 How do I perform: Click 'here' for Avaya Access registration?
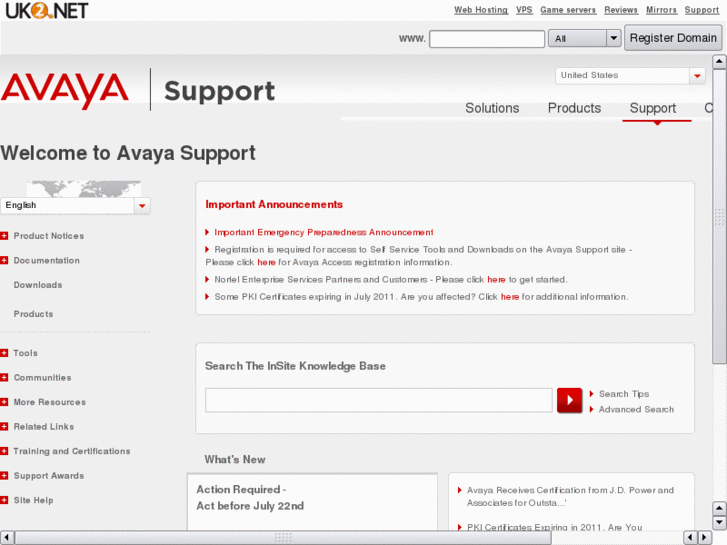click(266, 263)
